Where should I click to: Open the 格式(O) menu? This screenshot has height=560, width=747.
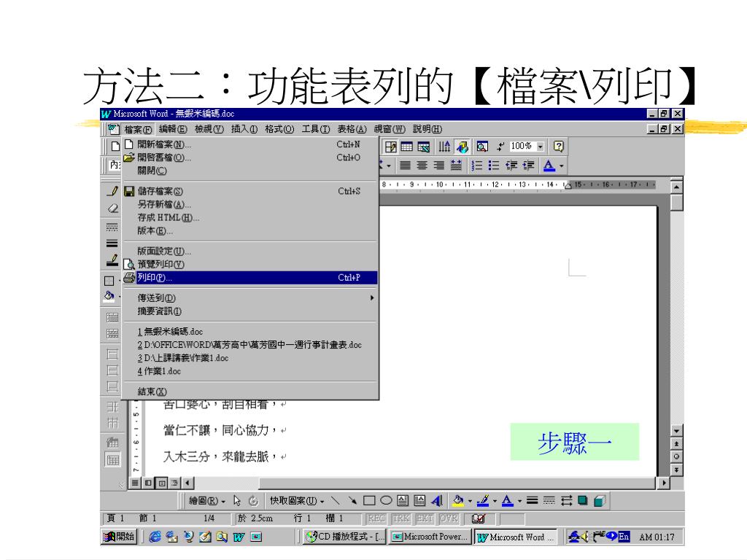(x=279, y=129)
